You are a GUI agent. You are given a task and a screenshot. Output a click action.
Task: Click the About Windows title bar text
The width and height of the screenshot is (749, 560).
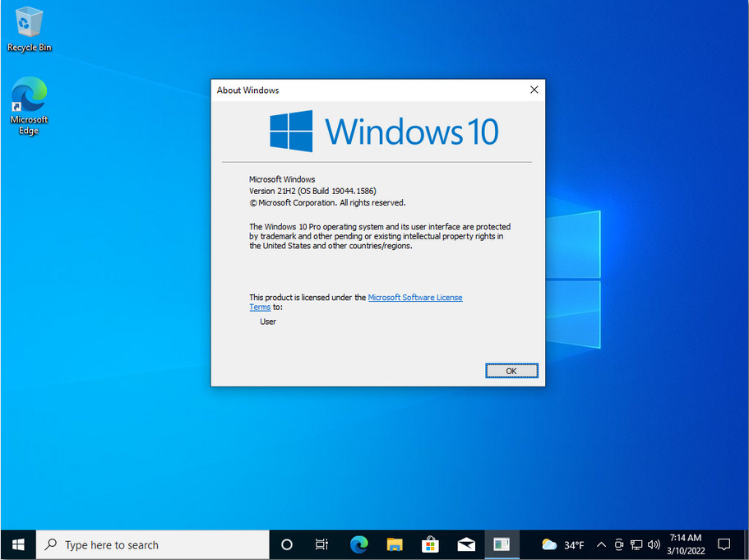click(247, 90)
